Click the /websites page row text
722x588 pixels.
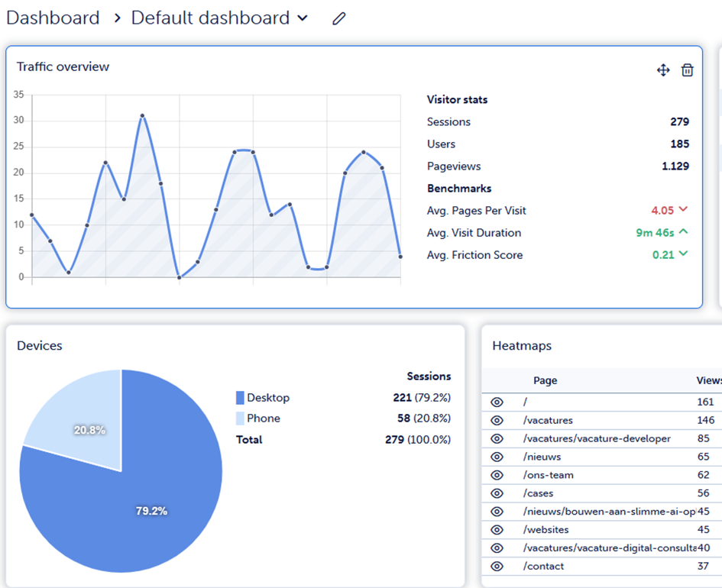point(546,529)
